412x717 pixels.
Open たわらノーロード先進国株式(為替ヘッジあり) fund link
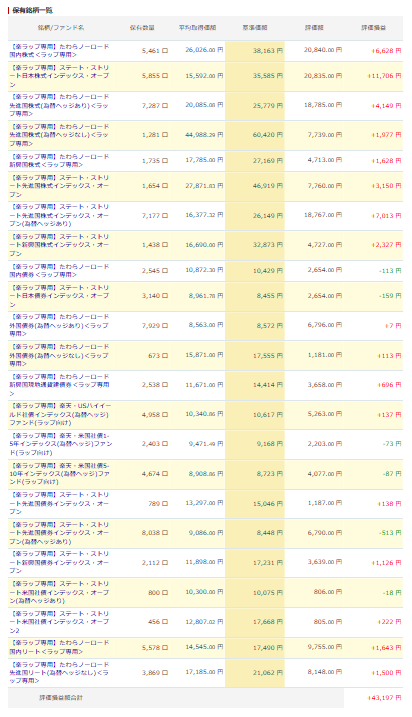click(59, 106)
